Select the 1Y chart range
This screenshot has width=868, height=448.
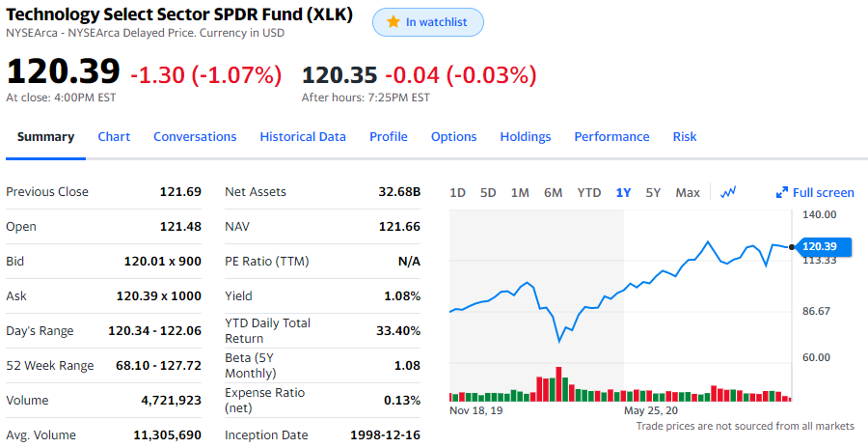[623, 192]
